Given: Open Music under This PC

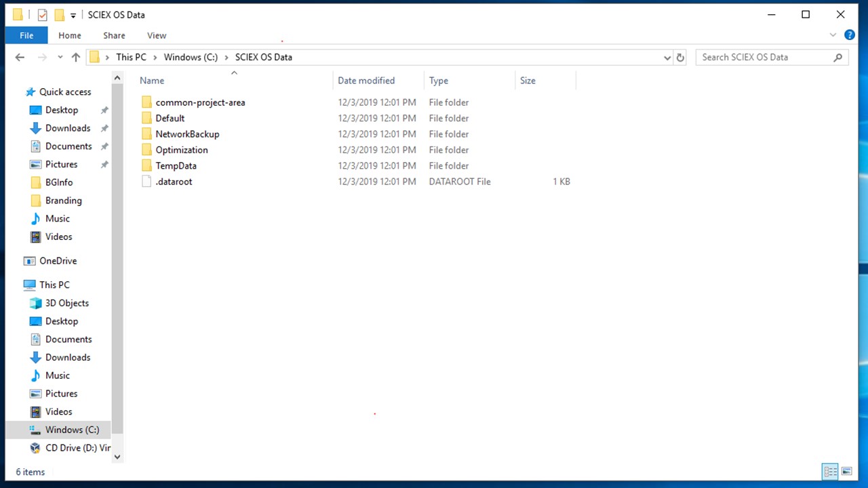Looking at the screenshot, I should click(58, 375).
